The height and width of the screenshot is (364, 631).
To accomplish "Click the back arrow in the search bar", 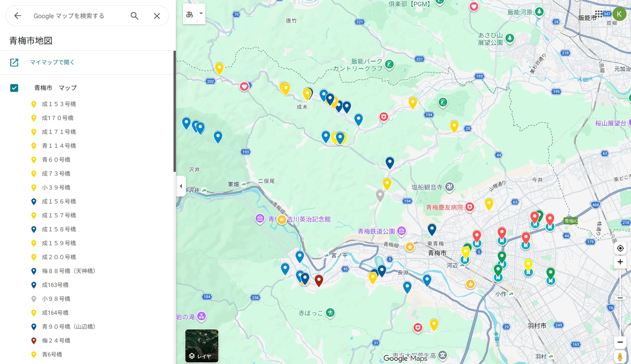I will tap(17, 16).
